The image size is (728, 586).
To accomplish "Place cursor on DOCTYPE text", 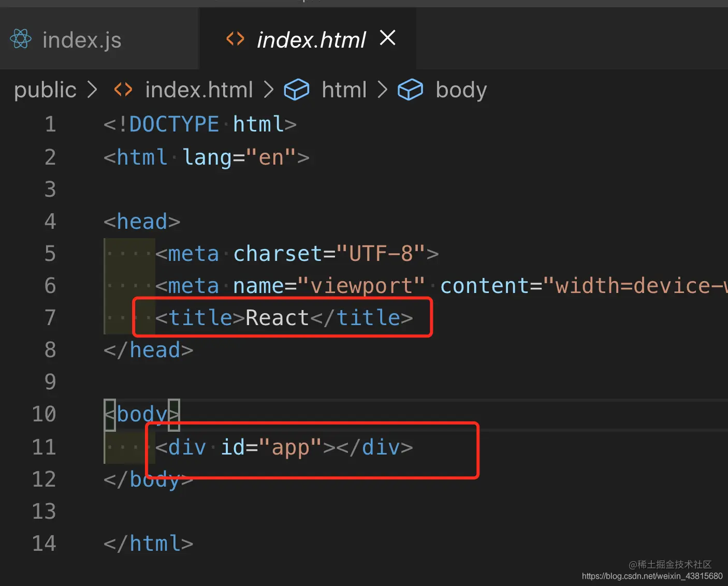I will click(x=174, y=124).
